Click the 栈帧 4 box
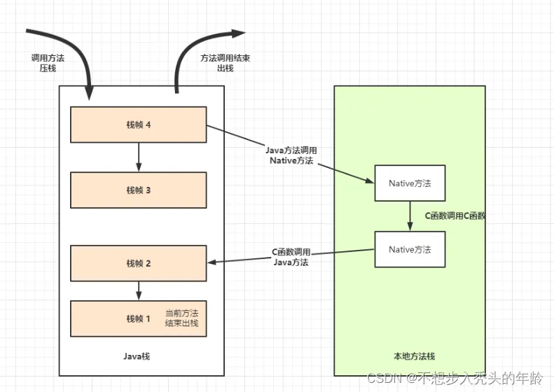The height and width of the screenshot is (392, 554). click(x=139, y=125)
